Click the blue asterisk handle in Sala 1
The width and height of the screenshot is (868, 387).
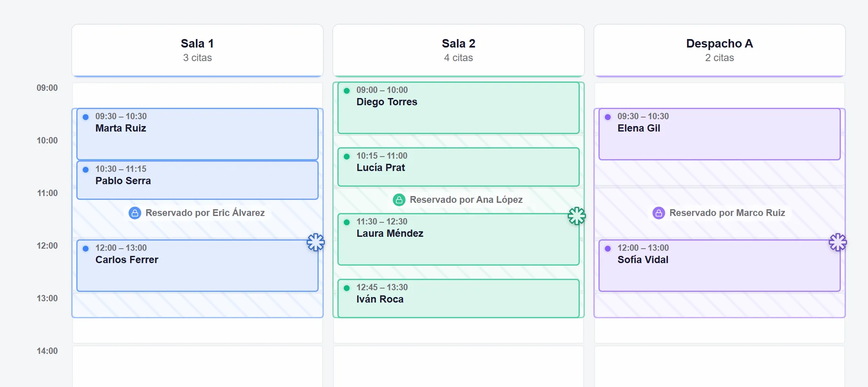pos(316,242)
